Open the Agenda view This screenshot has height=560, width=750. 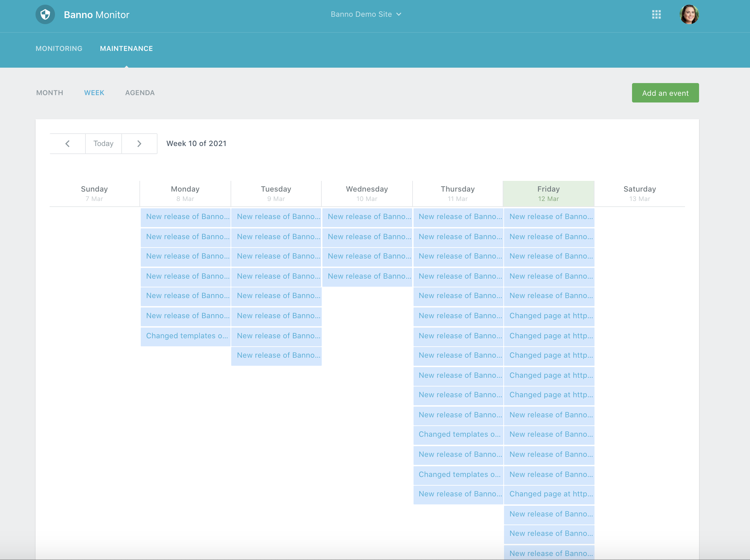click(x=140, y=93)
